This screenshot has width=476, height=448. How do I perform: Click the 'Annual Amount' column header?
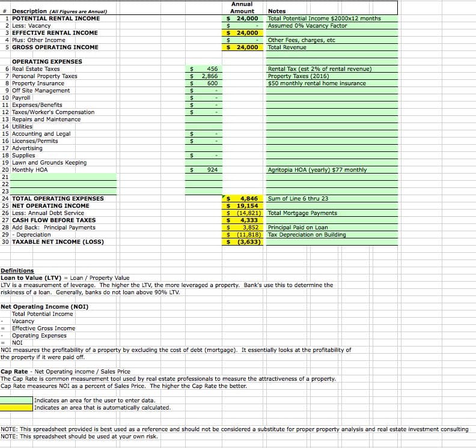pyautogui.click(x=242, y=8)
